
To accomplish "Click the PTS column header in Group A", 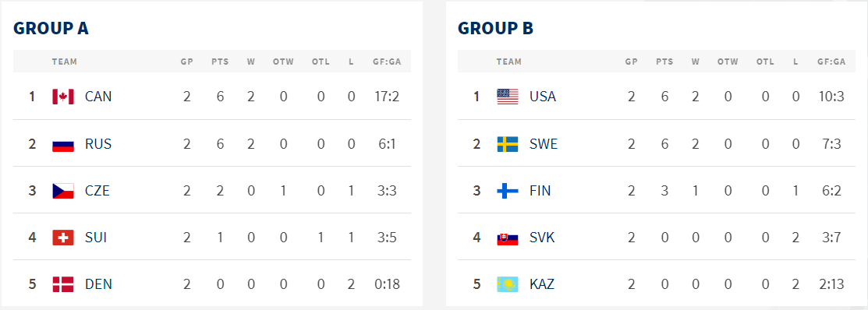I will [x=220, y=62].
